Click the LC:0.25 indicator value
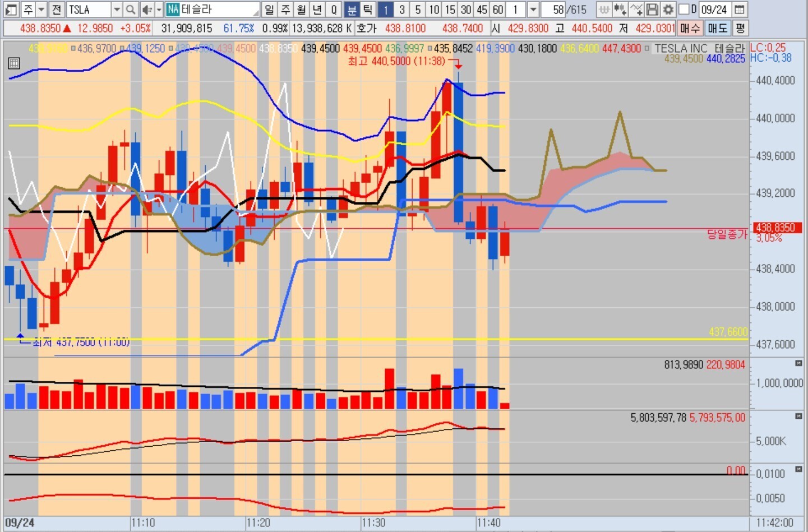The height and width of the screenshot is (532, 808). click(768, 48)
